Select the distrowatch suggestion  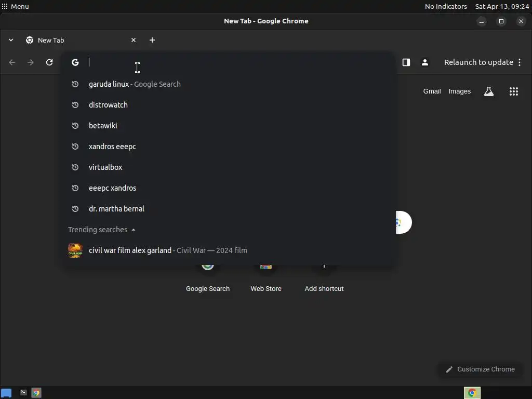pos(228,105)
